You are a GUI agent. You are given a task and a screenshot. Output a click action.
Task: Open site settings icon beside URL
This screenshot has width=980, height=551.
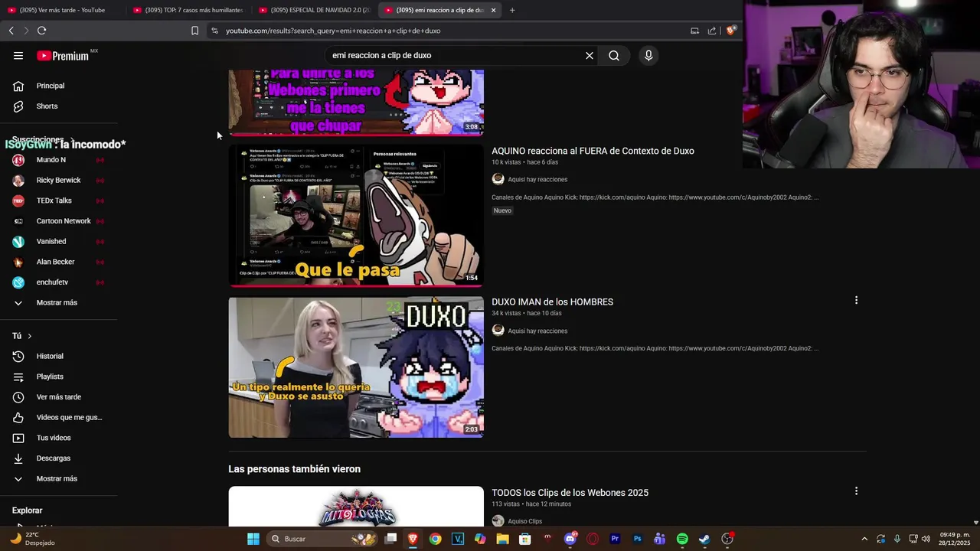coord(214,31)
